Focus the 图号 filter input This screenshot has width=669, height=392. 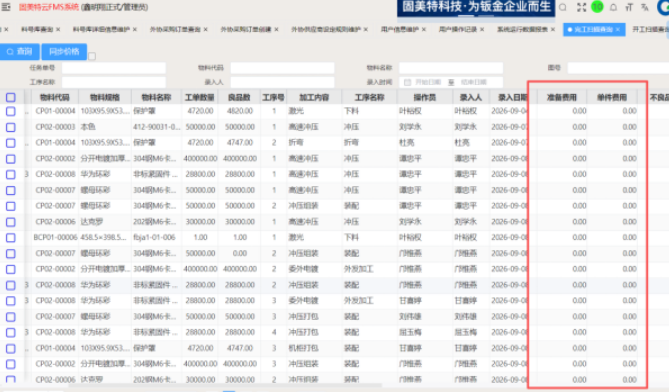[618, 68]
